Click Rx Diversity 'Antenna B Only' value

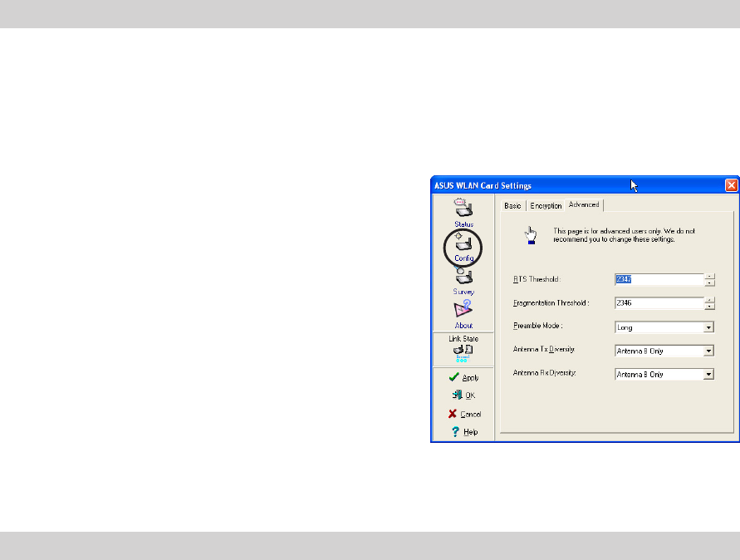tap(640, 375)
